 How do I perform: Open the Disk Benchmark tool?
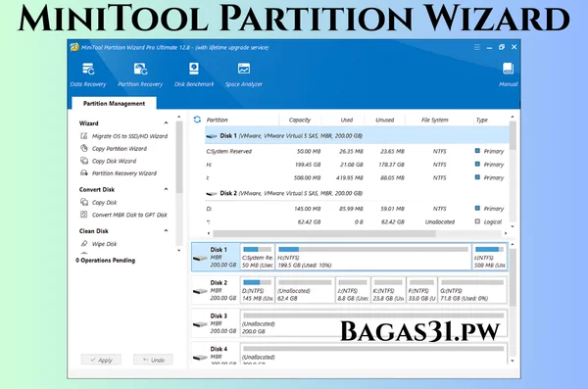[x=194, y=75]
